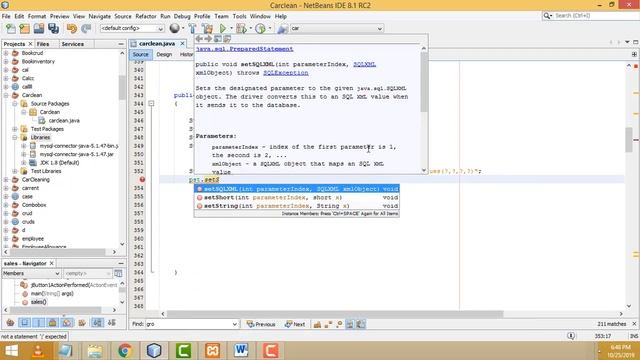Click the globe browser icon in toolbar
This screenshot has height=360, width=640.
(x=174, y=28)
